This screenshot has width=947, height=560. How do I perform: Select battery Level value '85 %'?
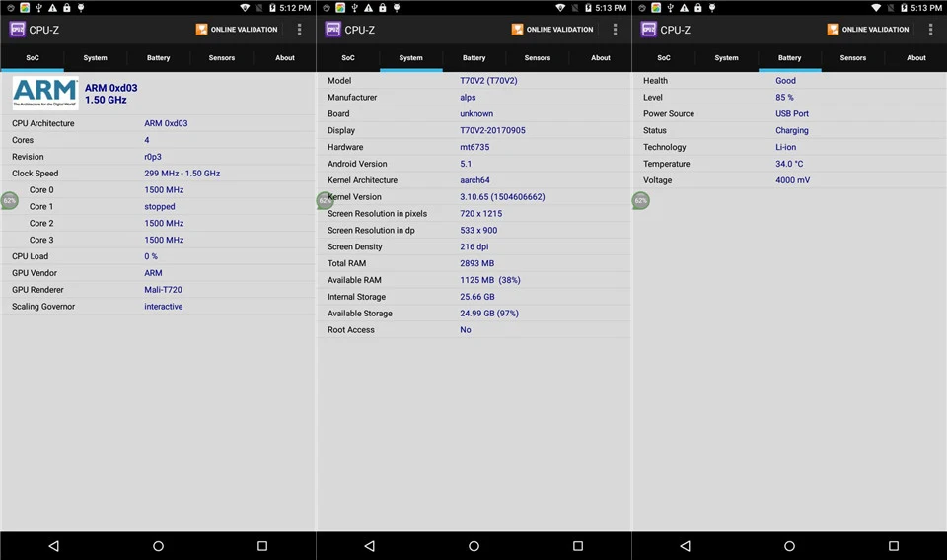coord(784,98)
